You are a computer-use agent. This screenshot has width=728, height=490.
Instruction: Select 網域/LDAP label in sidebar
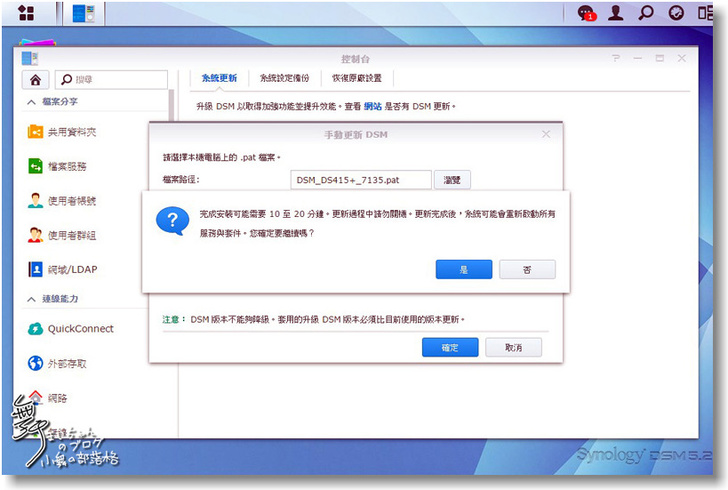tap(73, 269)
